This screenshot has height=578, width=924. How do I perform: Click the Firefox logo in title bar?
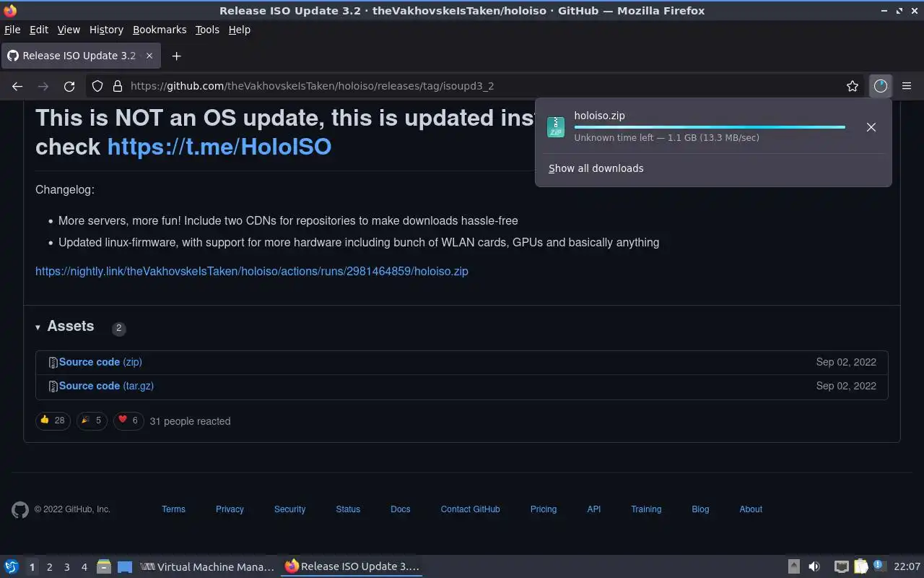coord(10,11)
